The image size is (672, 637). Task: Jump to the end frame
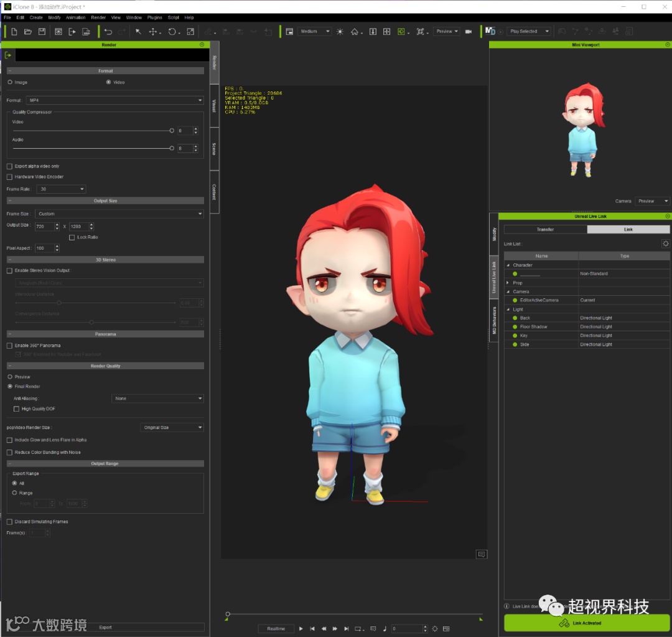pos(347,629)
